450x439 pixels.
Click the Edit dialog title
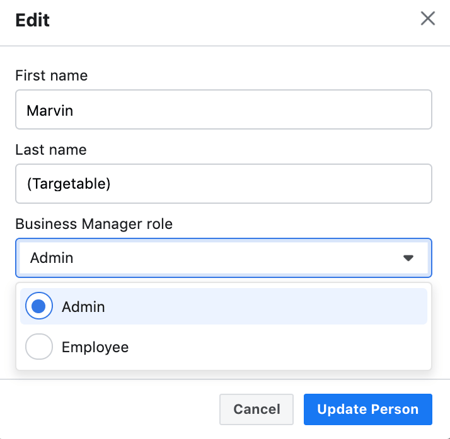click(32, 20)
